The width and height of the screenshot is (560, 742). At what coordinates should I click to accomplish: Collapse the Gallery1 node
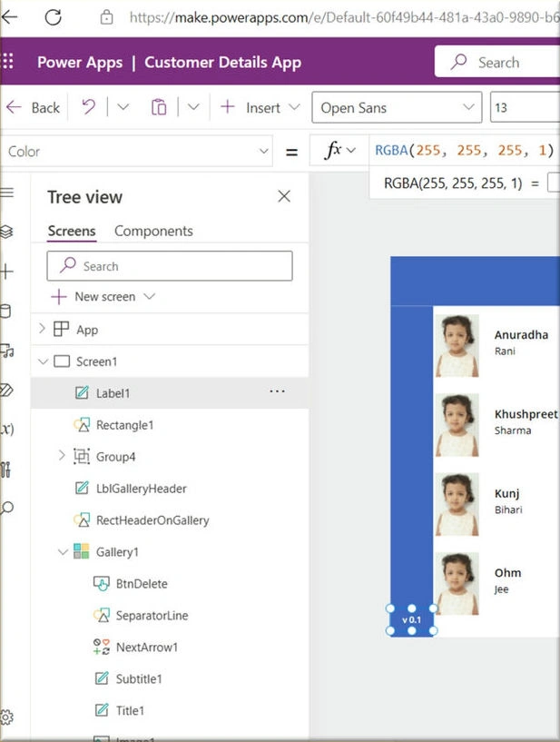pyautogui.click(x=63, y=552)
